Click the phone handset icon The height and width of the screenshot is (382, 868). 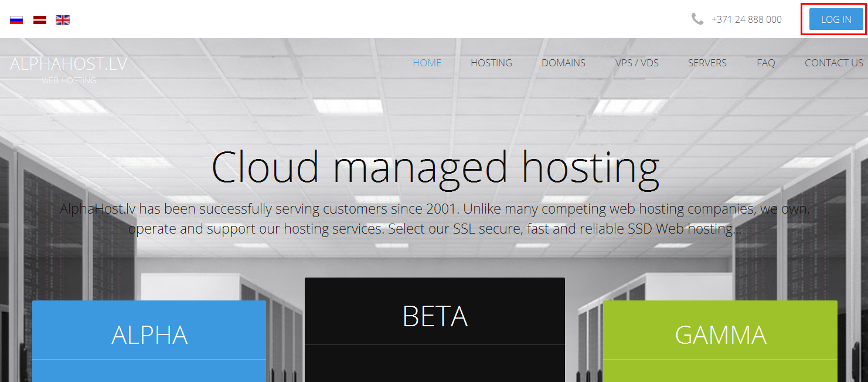pyautogui.click(x=697, y=19)
